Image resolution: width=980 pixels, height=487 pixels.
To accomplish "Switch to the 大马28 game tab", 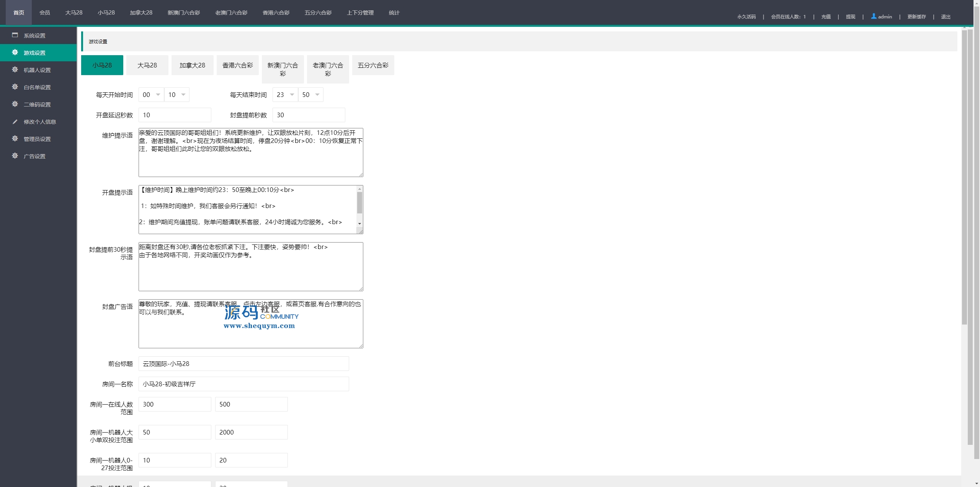I will [147, 65].
